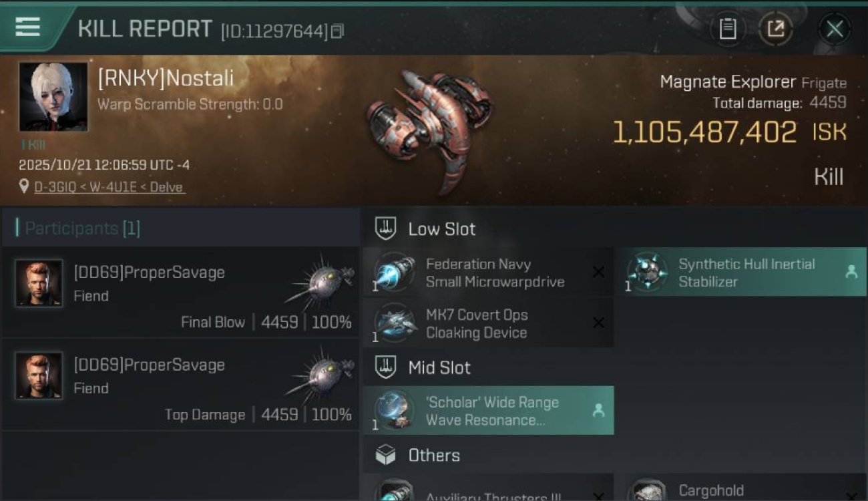Click the Mid Slot section header
This screenshot has height=501, width=868.
439,367
